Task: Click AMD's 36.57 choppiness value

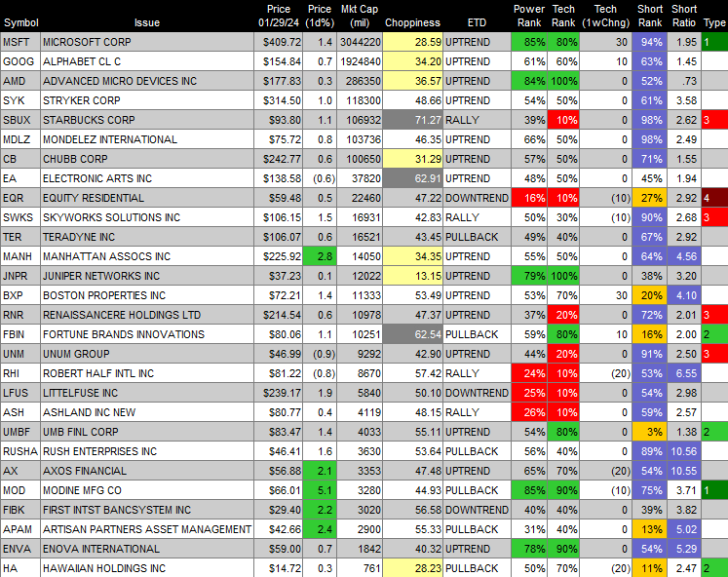Action: [x=413, y=81]
